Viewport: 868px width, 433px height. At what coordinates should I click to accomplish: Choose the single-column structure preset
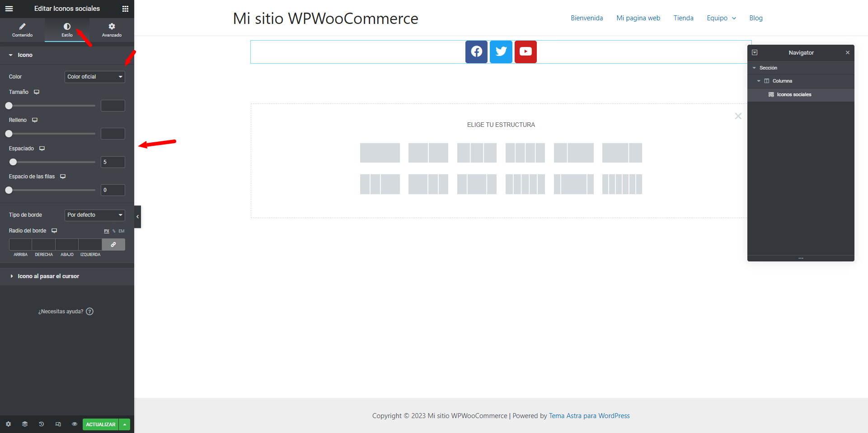tap(380, 153)
